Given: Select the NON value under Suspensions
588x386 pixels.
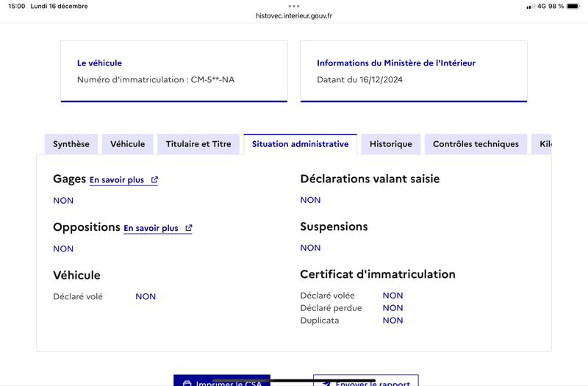Looking at the screenshot, I should [310, 248].
